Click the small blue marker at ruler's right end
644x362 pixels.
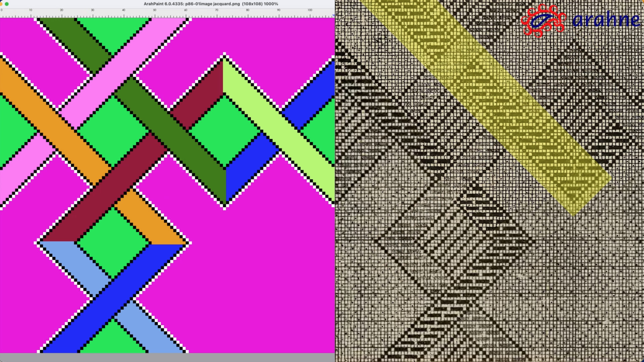[x=333, y=15]
